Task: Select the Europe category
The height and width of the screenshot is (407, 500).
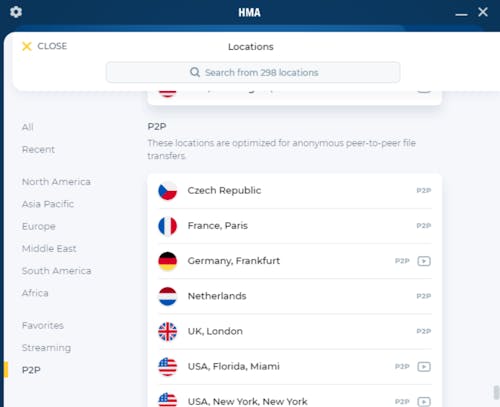Action: 39,226
